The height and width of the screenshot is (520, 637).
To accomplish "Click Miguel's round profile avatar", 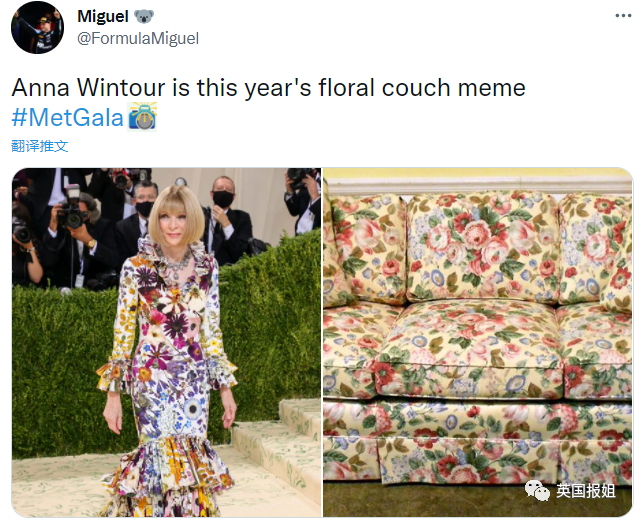I will coord(37,28).
